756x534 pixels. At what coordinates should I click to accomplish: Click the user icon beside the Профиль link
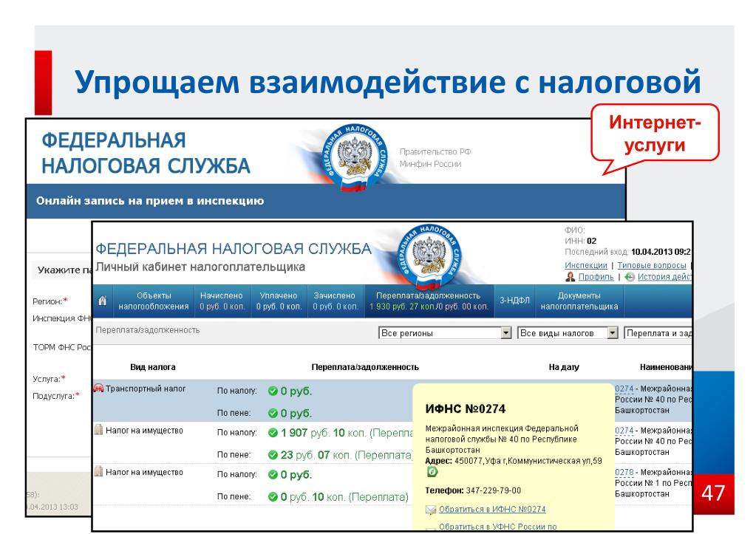pos(571,277)
